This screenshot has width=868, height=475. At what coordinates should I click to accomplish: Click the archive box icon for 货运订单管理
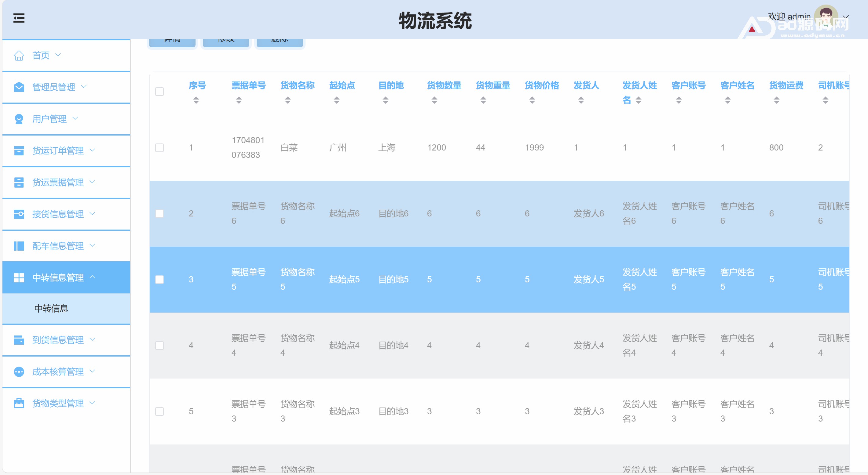[x=19, y=150]
